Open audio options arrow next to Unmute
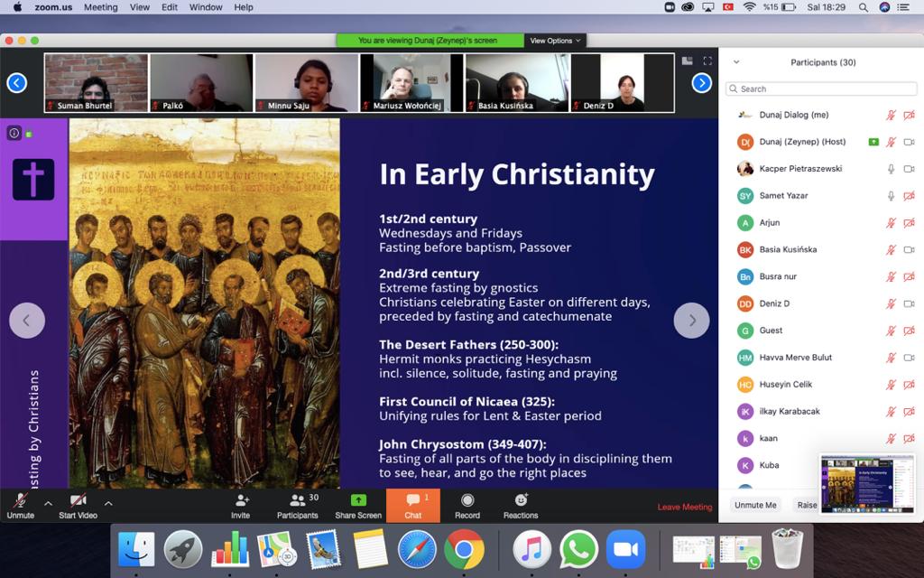Screen dimensions: 924x578 coord(49,504)
